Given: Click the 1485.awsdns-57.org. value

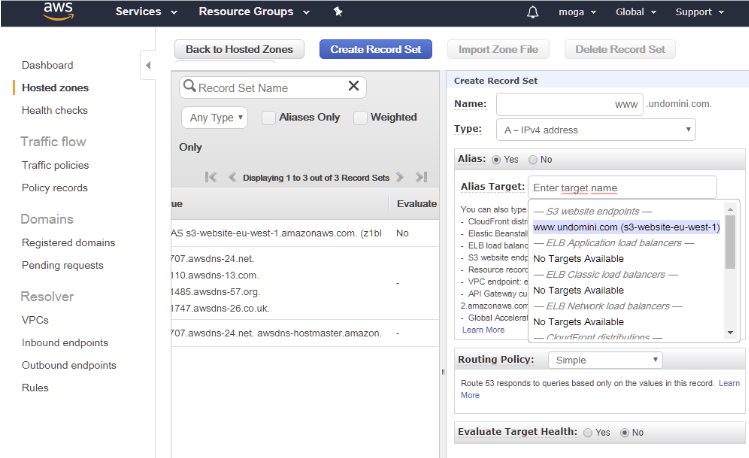Looking at the screenshot, I should [215, 292].
